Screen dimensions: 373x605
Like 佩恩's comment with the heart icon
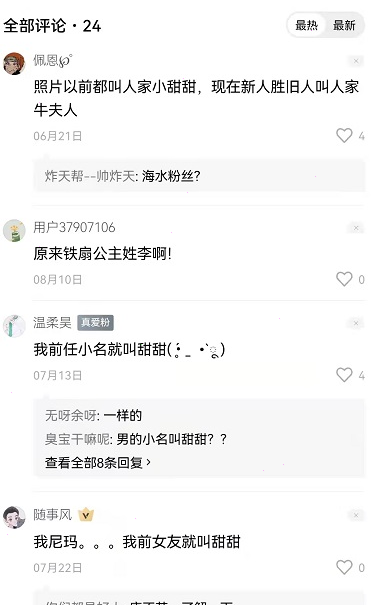coord(344,135)
